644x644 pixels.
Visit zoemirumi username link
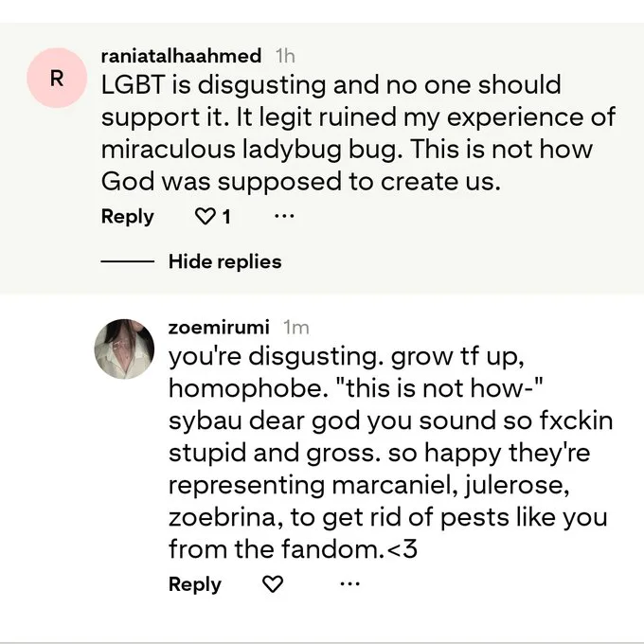pos(219,328)
